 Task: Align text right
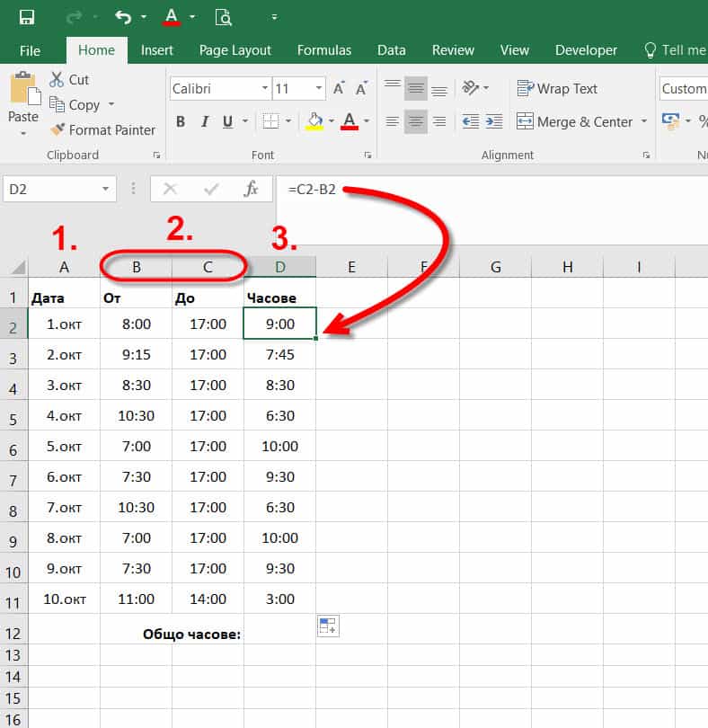coord(439,121)
